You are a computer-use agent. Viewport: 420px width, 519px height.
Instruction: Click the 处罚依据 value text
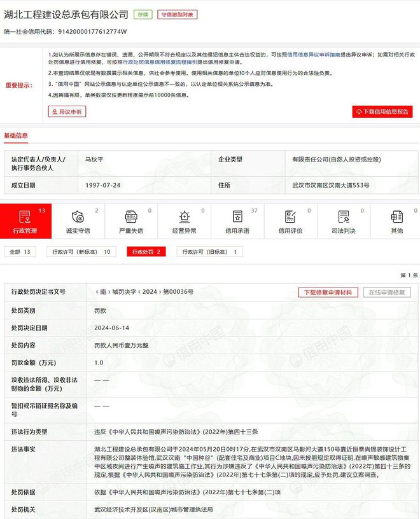pyautogui.click(x=187, y=492)
